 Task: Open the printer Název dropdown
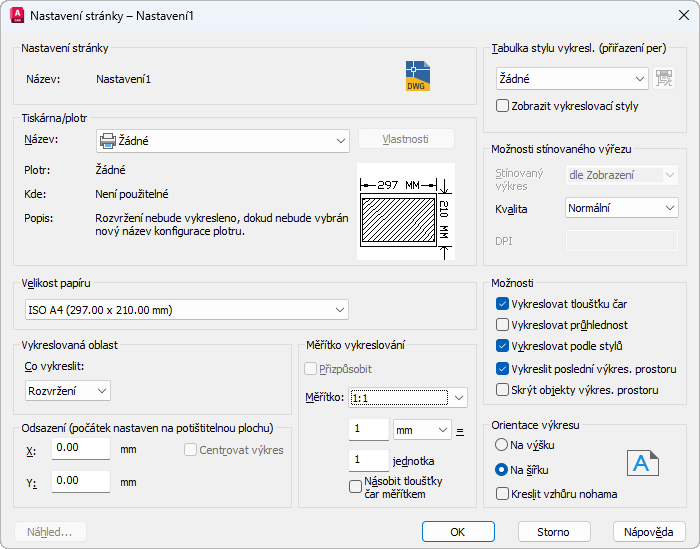[x=222, y=141]
